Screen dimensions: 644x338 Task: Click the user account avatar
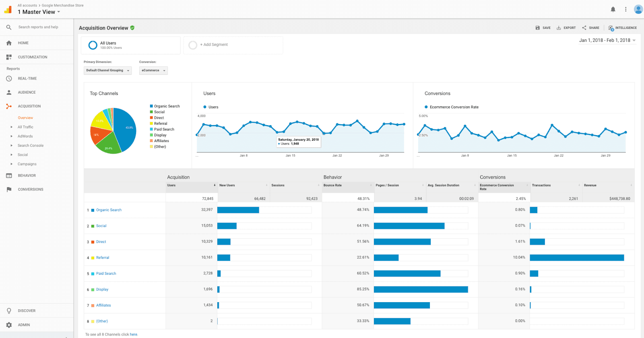(x=638, y=9)
